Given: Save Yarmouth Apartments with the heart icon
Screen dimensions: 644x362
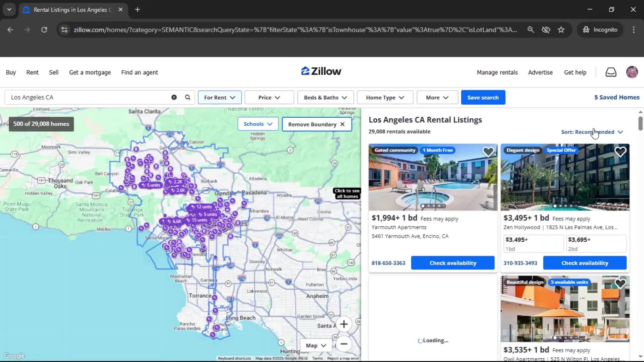Looking at the screenshot, I should click(x=488, y=152).
